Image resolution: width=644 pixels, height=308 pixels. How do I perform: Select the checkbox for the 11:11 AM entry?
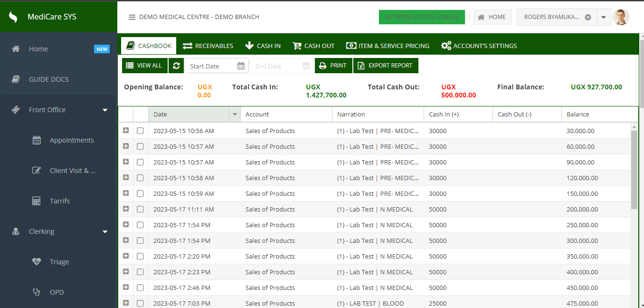pos(140,209)
